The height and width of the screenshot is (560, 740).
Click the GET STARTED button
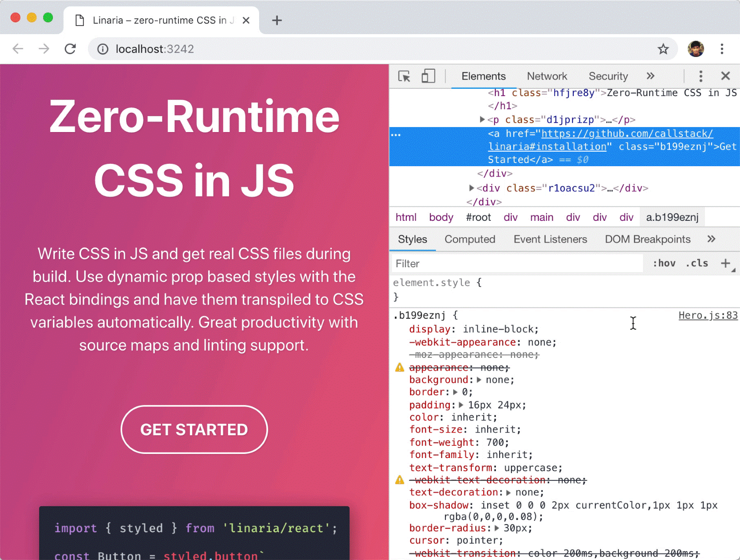(x=194, y=429)
